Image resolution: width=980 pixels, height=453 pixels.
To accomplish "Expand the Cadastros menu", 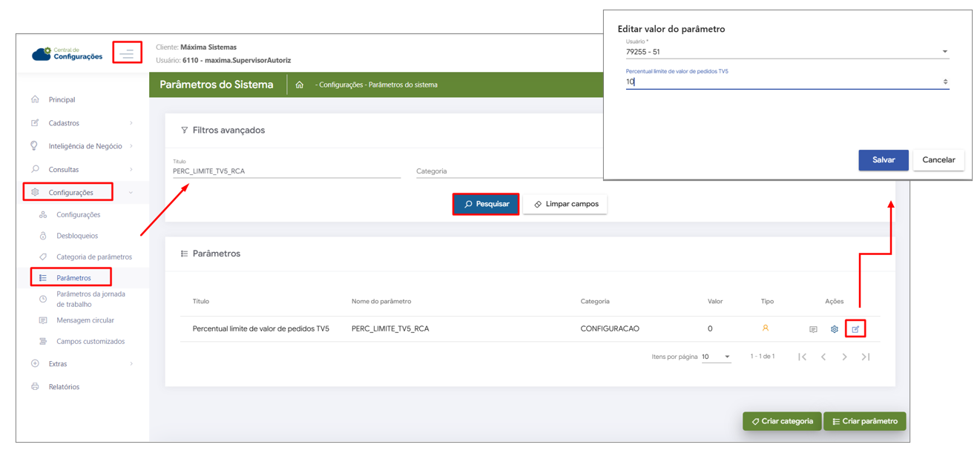I will tap(82, 123).
